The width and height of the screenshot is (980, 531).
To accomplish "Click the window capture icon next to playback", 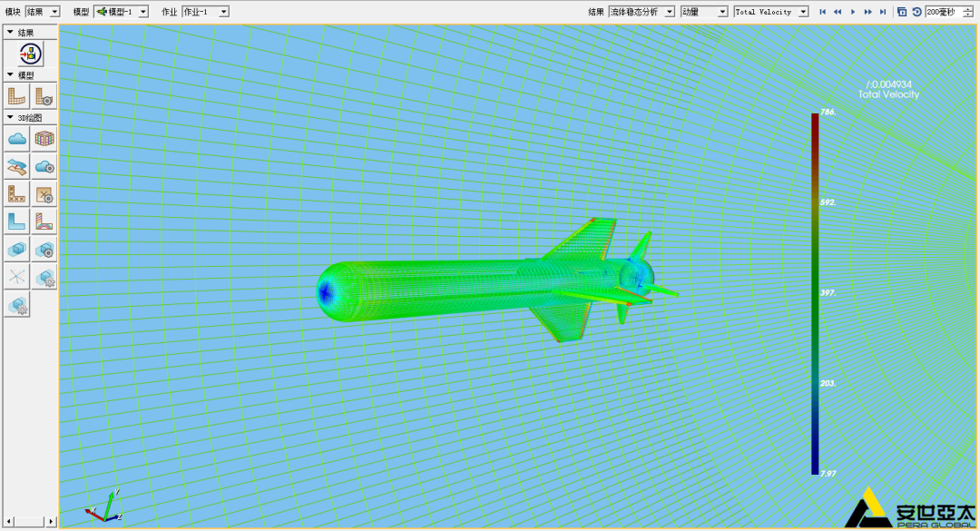I will pyautogui.click(x=902, y=12).
